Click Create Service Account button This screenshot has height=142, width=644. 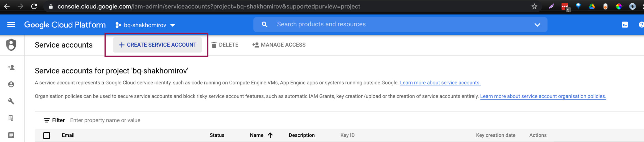[x=157, y=45]
